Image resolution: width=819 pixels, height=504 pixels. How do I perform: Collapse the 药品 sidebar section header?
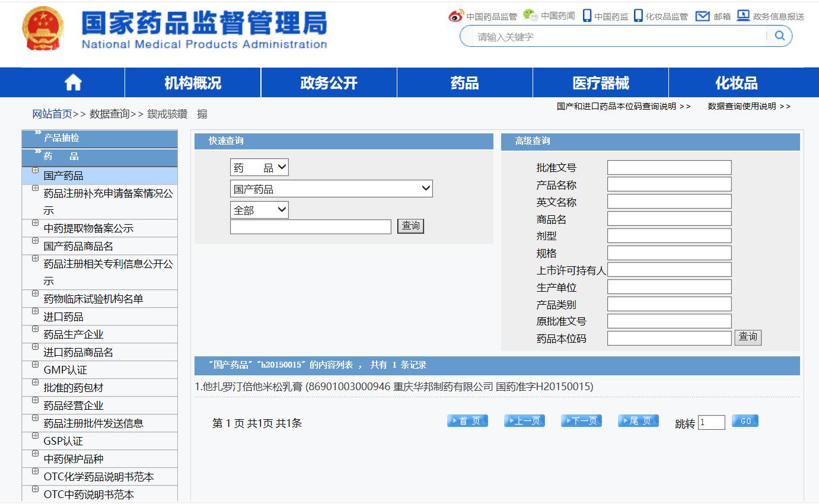pyautogui.click(x=100, y=157)
